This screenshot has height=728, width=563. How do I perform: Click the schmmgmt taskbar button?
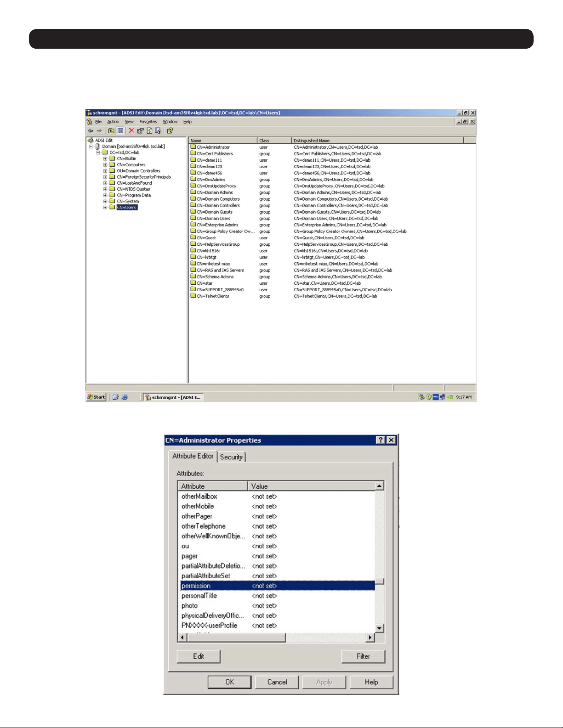click(x=173, y=397)
